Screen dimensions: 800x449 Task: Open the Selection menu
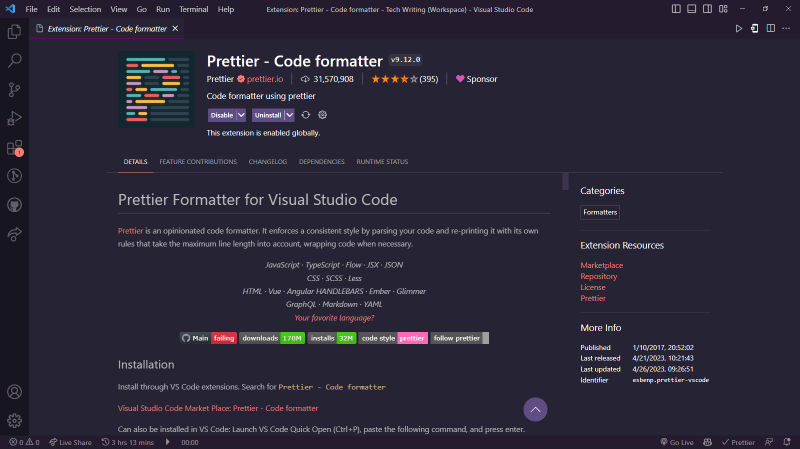85,9
